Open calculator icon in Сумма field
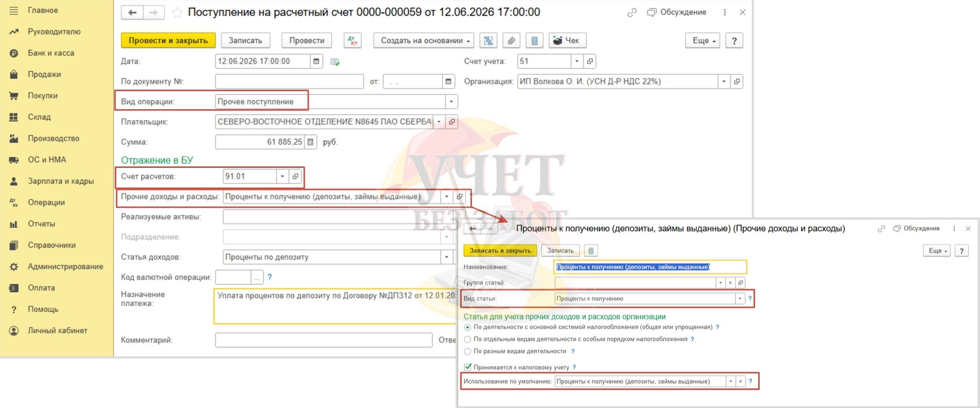This screenshot has height=408, width=980. point(310,142)
